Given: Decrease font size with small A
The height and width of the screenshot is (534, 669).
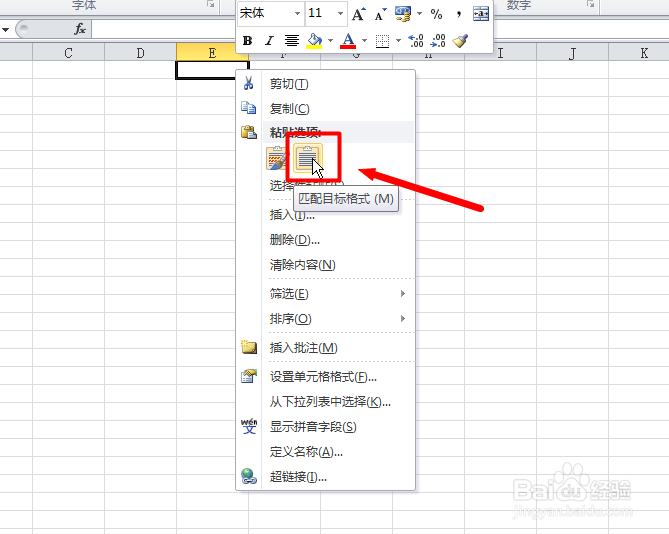Looking at the screenshot, I should pyautogui.click(x=380, y=14).
